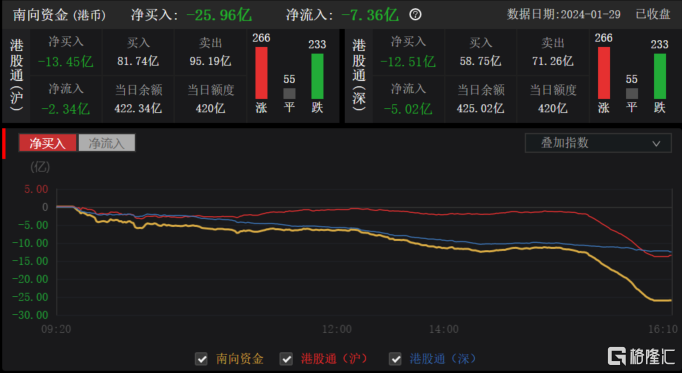Click the 港股通(沪) net buy -13.45亿
This screenshot has width=682, height=373.
click(66, 62)
